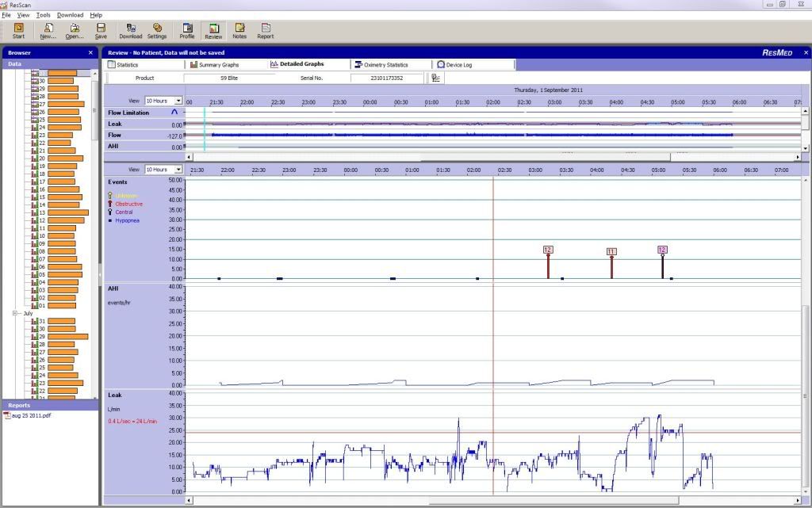
Task: Select day 01 in the data tree
Action: (53, 306)
